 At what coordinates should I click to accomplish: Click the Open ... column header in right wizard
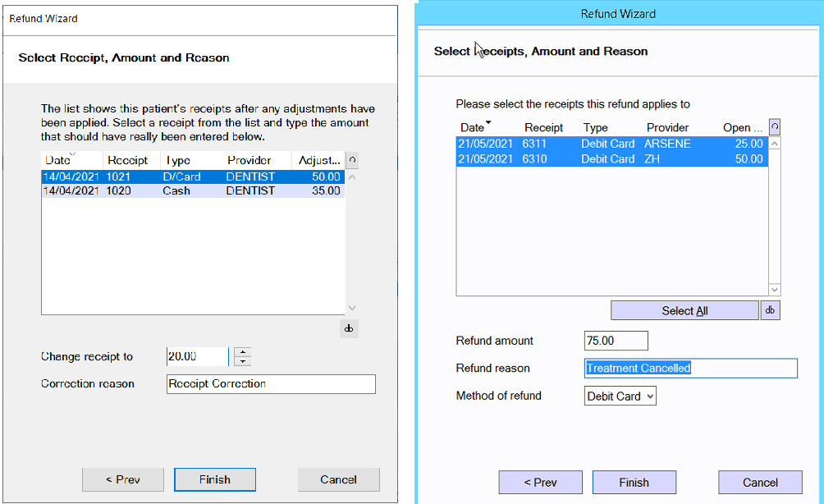tap(742, 128)
